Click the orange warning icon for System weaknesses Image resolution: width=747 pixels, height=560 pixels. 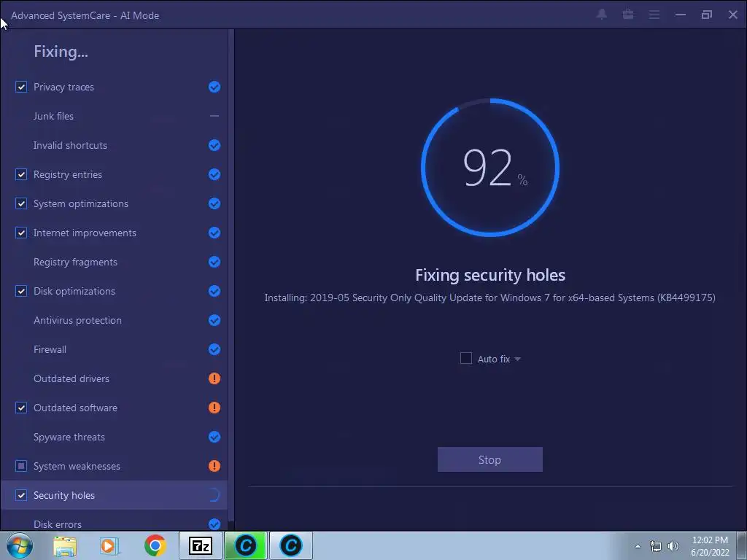point(214,466)
